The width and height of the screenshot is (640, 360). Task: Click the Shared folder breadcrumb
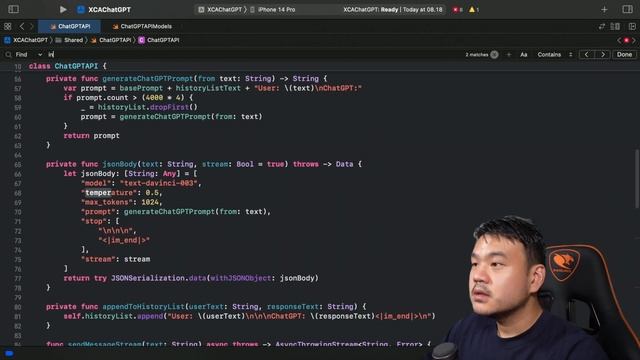point(69,40)
